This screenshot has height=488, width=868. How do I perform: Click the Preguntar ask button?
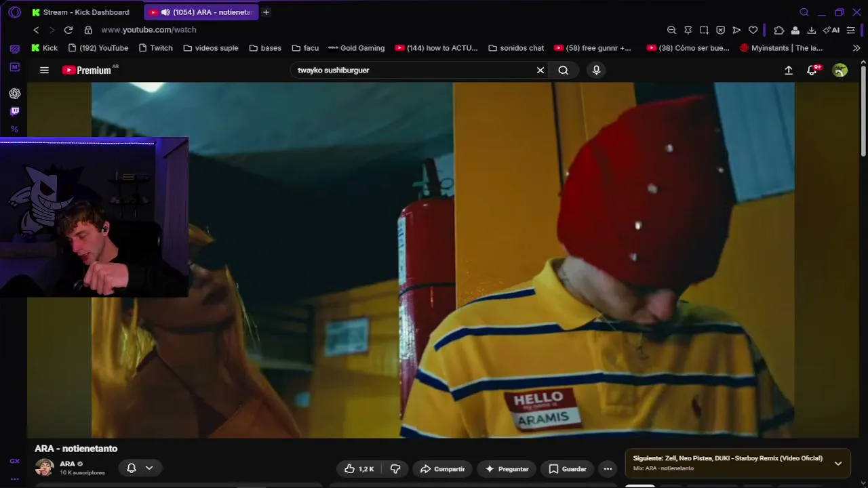pyautogui.click(x=507, y=468)
